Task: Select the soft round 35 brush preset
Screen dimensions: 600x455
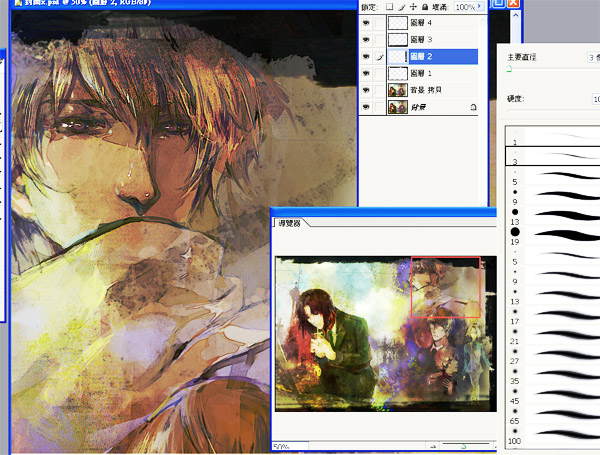Action: (553, 375)
